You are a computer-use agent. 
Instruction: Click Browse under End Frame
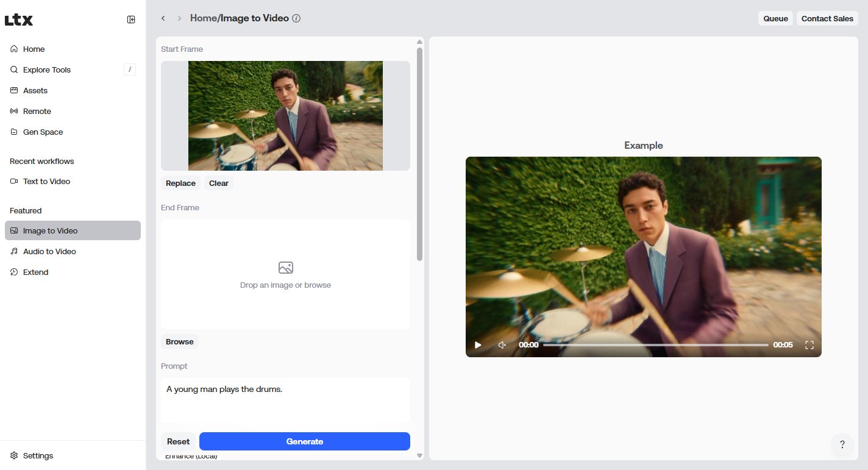180,341
